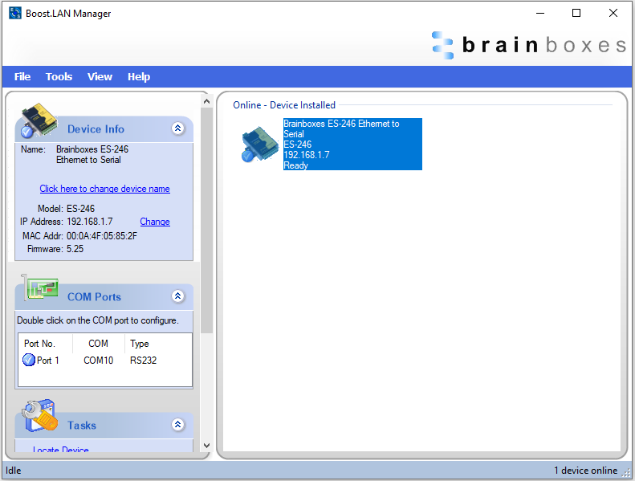This screenshot has width=635, height=481.
Task: Click the COM column header
Action: tap(98, 343)
